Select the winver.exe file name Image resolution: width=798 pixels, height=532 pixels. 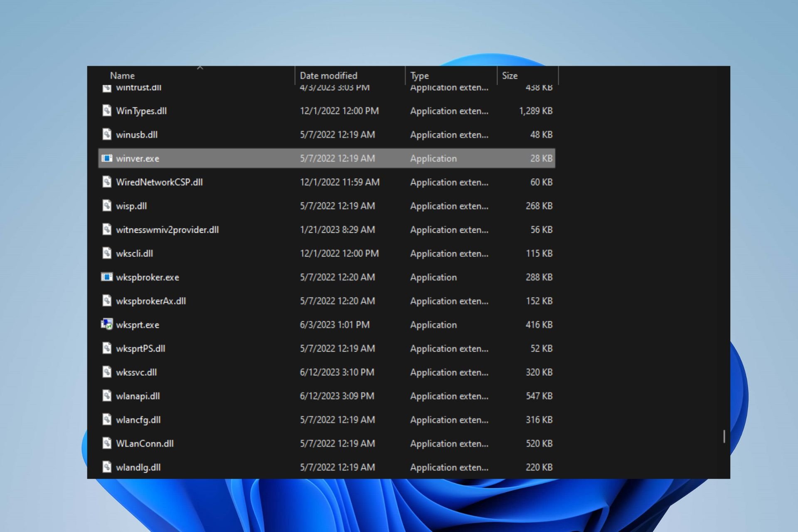click(x=138, y=158)
